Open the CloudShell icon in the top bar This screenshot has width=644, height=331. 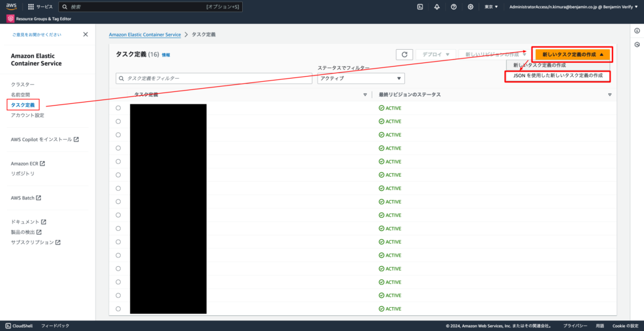420,7
